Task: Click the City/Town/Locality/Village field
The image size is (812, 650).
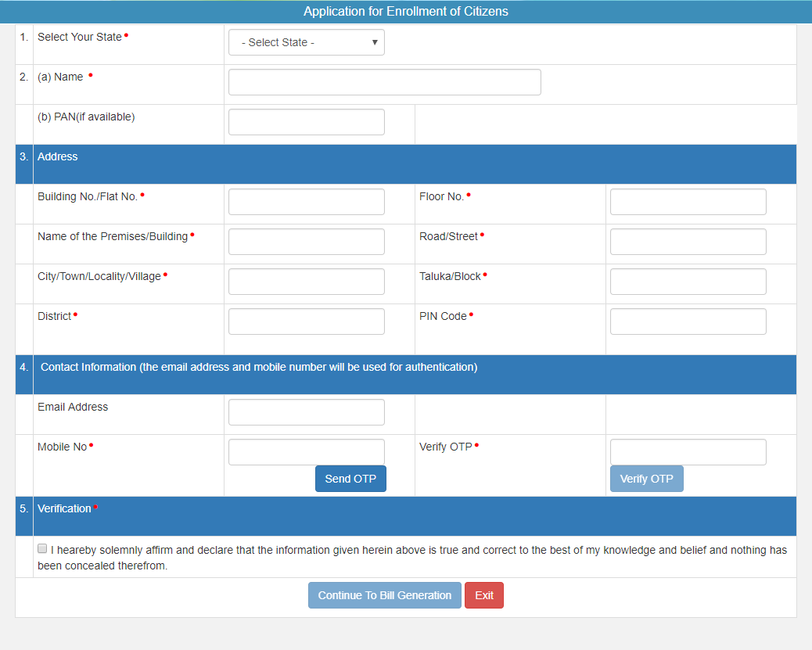Action: coord(306,281)
